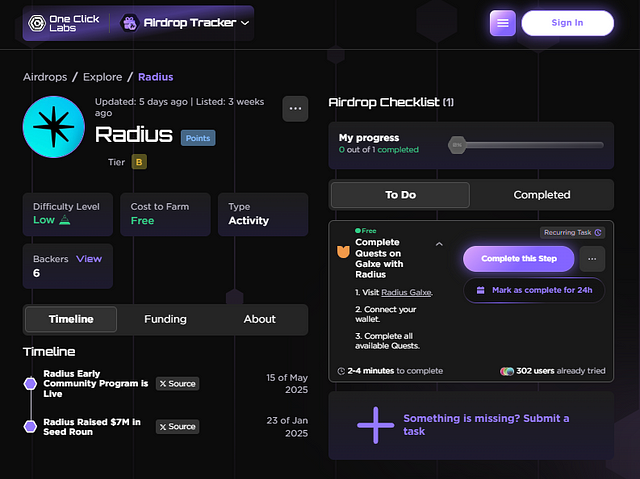Viewport: 640px width, 479px height.
Task: Click '23 of Jan 2025' date
Action: click(x=287, y=427)
